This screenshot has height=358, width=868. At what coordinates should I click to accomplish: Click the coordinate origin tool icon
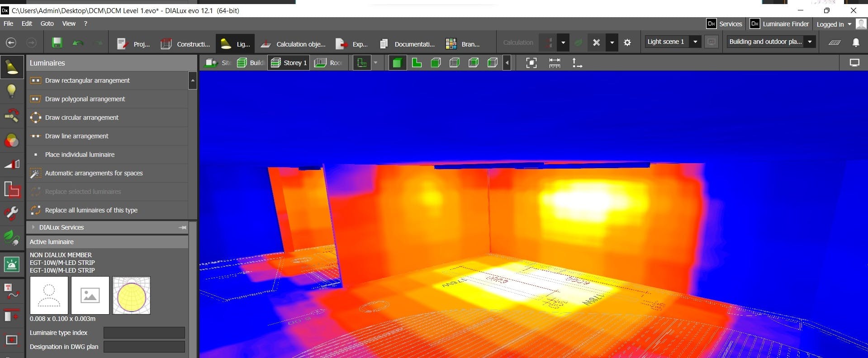click(577, 63)
